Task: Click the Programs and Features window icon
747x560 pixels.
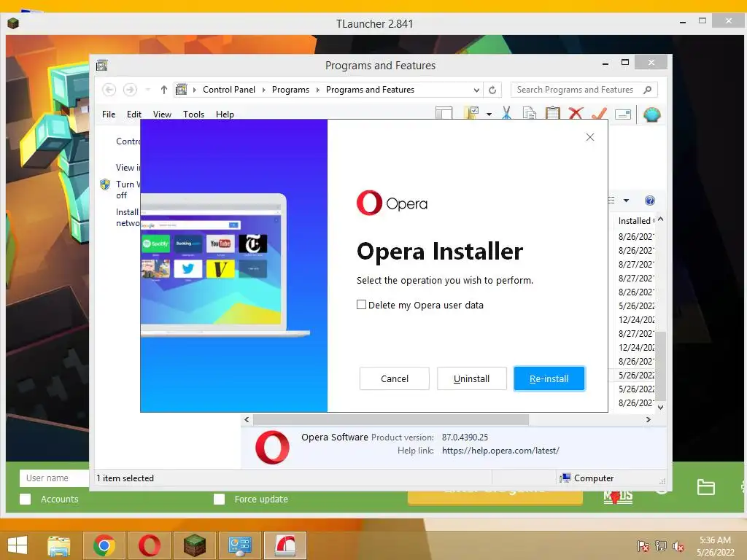Action: click(102, 65)
